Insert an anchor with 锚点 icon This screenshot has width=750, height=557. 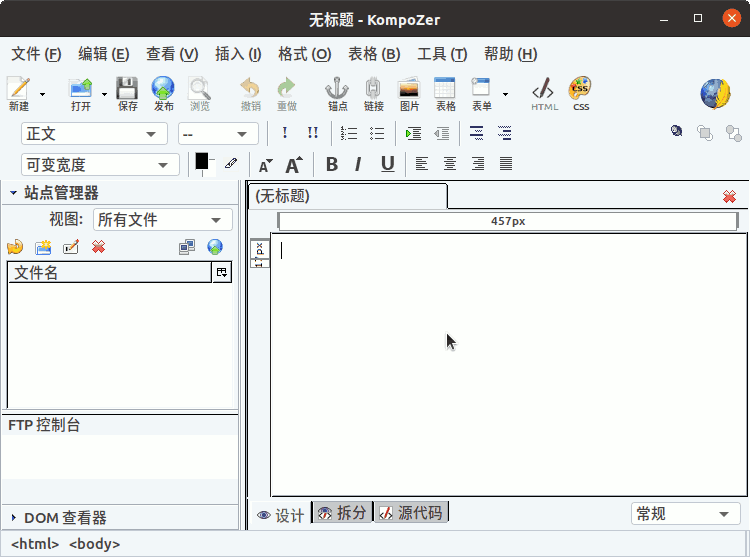coord(337,94)
